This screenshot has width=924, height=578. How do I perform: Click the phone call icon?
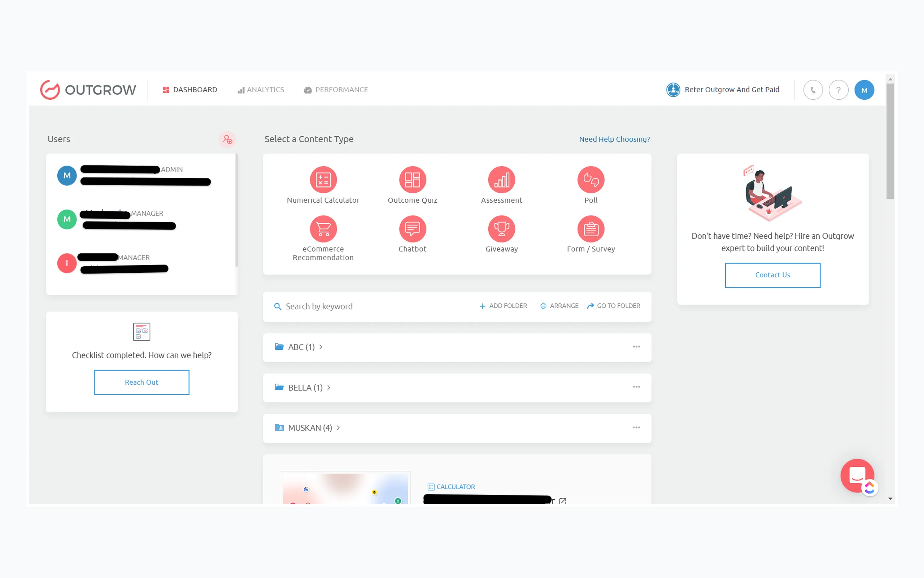click(813, 90)
